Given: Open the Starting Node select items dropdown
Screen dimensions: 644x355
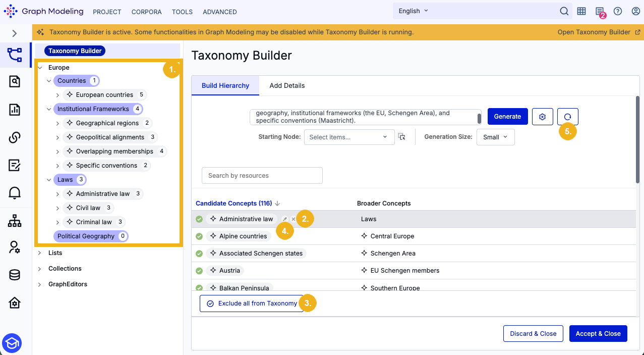Looking at the screenshot, I should [x=349, y=137].
